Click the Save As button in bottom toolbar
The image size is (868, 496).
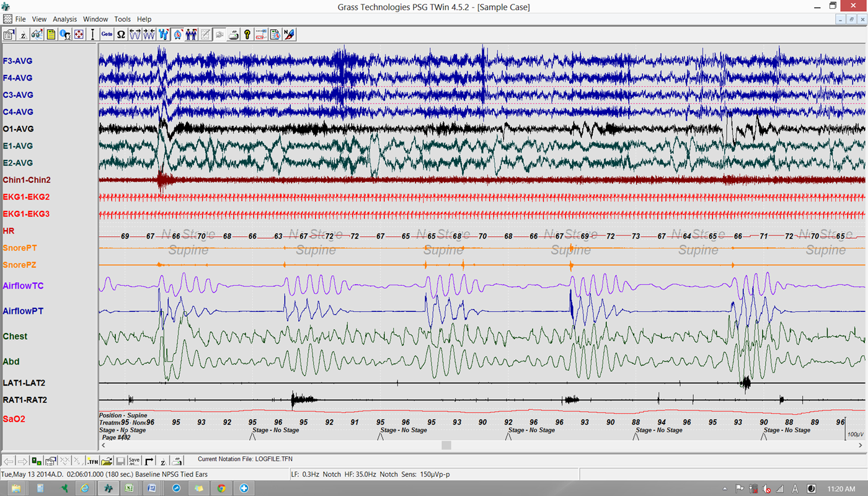[x=135, y=461]
